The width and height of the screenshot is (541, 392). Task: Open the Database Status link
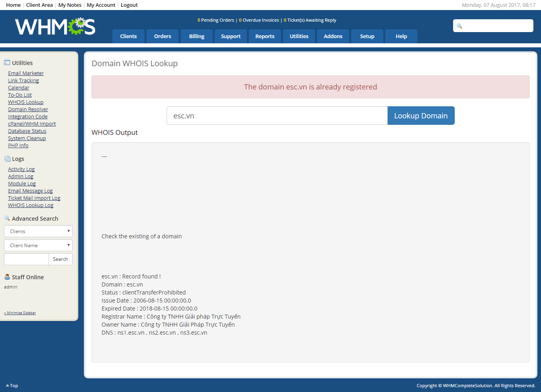tap(27, 131)
